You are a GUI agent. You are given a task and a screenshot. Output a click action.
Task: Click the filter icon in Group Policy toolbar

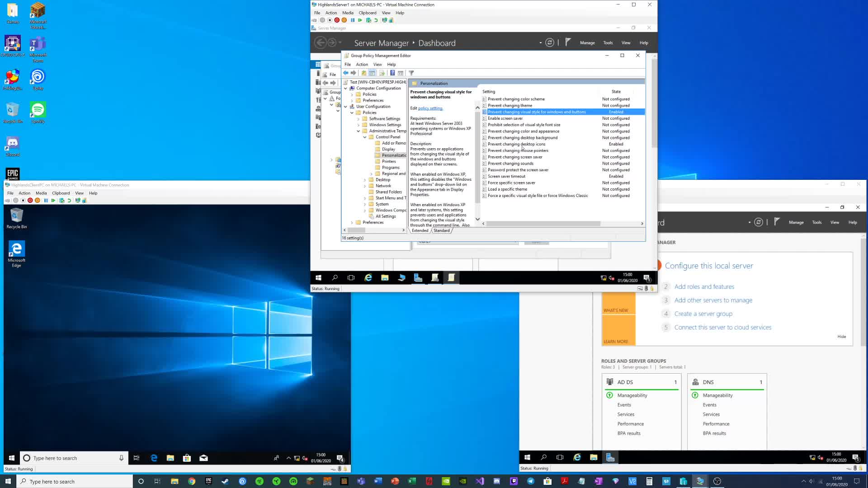(411, 73)
